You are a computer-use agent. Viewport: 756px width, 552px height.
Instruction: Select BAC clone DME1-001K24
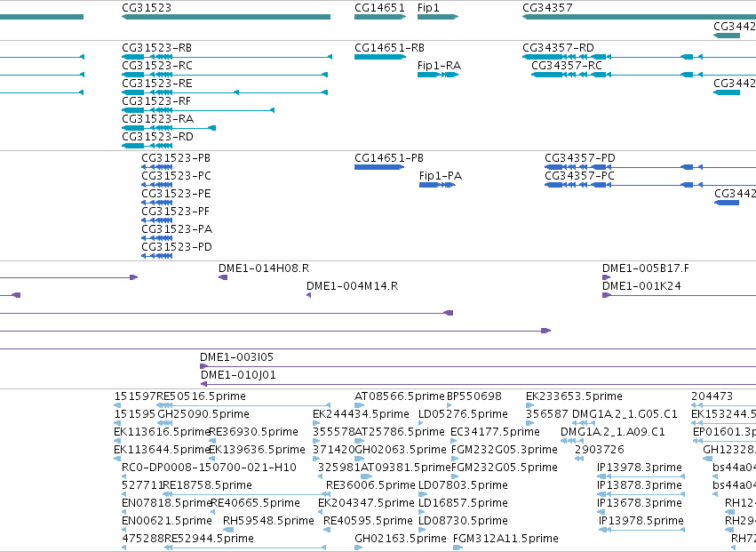[641, 286]
